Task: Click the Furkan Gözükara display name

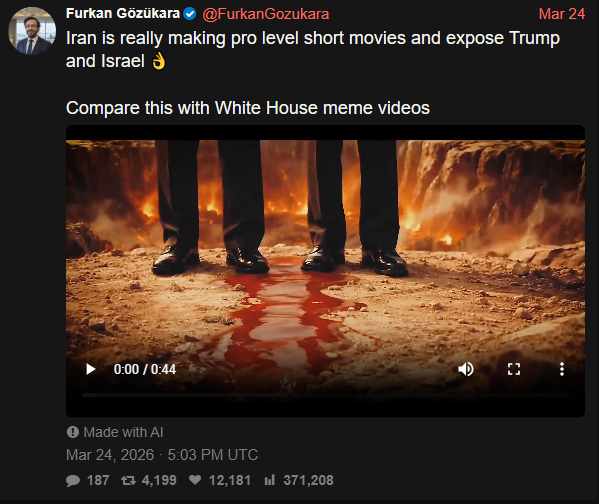Action: pos(123,14)
